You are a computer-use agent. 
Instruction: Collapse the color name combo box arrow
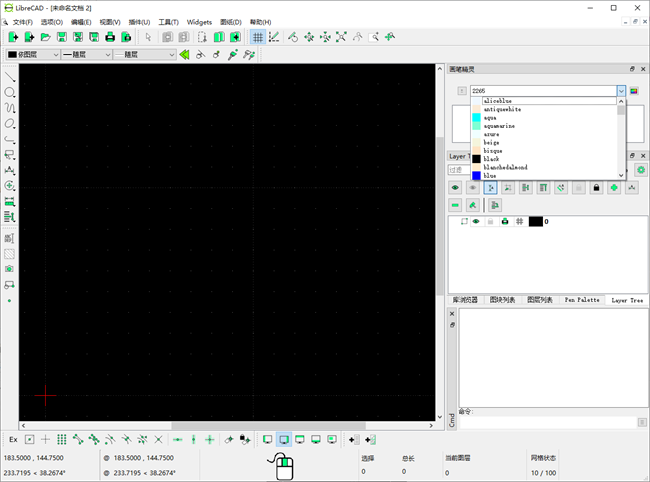click(x=621, y=91)
